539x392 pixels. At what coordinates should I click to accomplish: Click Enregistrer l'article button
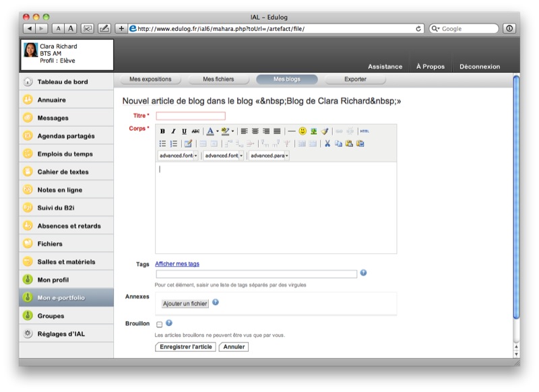pos(185,347)
